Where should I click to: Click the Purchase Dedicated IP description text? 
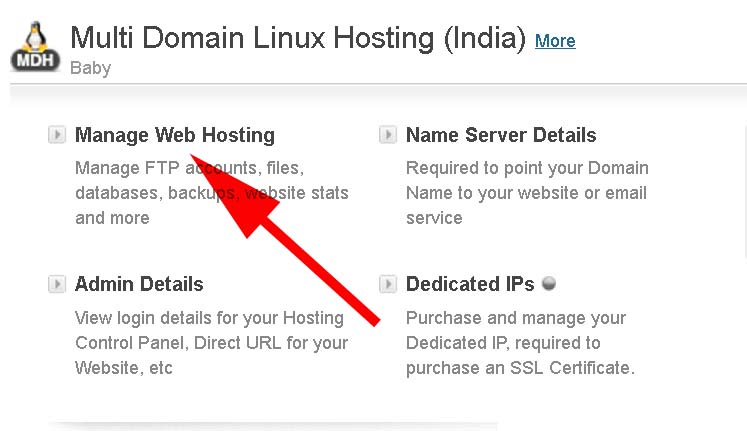coord(520,343)
